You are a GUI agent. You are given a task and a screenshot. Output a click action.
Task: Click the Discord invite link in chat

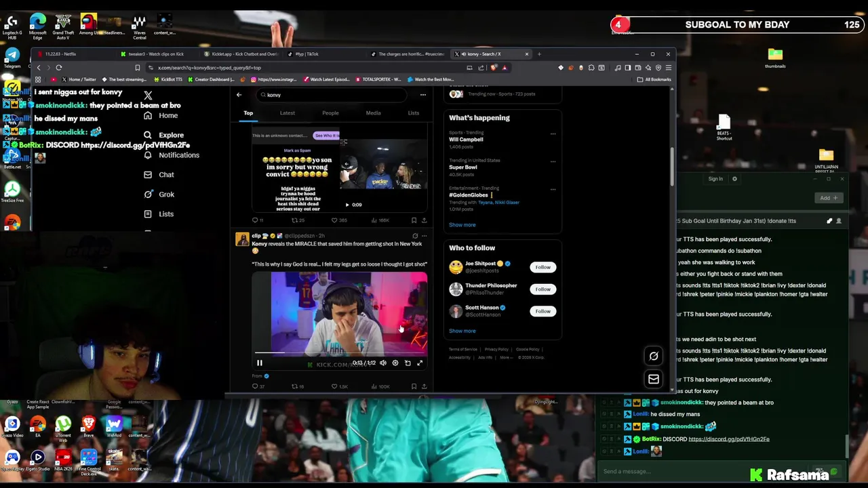729,439
